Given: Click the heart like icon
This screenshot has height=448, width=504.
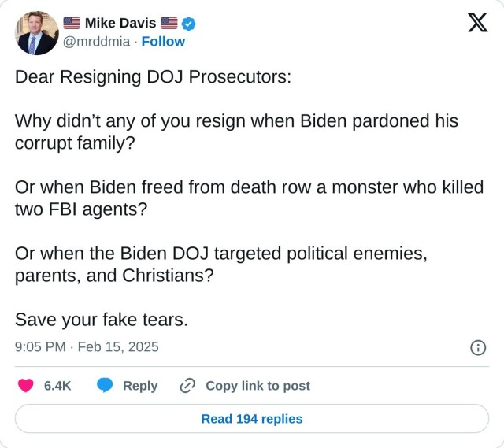Looking at the screenshot, I should pos(26,386).
